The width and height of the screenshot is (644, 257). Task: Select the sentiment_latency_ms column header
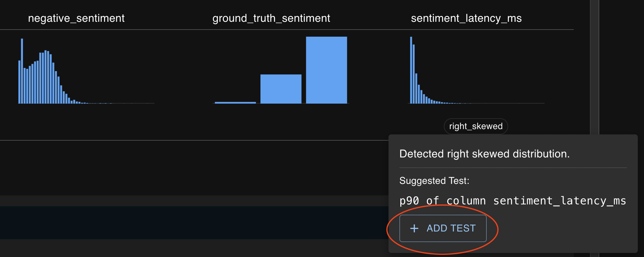466,18
